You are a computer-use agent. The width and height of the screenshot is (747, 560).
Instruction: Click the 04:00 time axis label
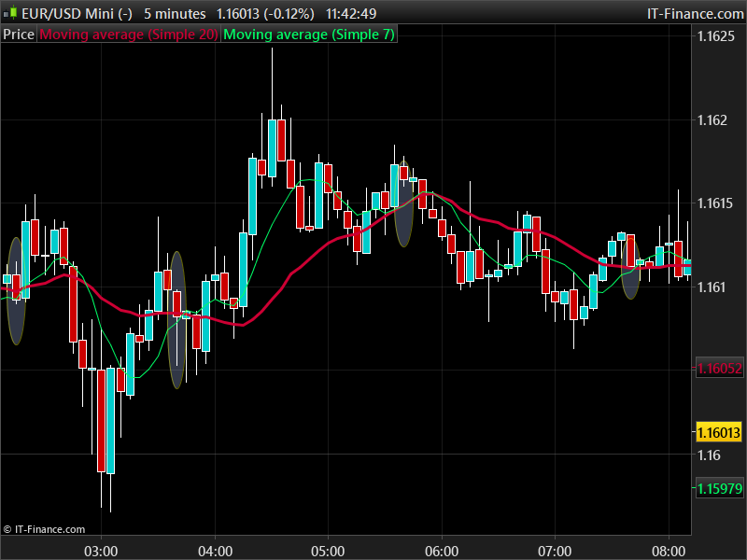(x=215, y=552)
